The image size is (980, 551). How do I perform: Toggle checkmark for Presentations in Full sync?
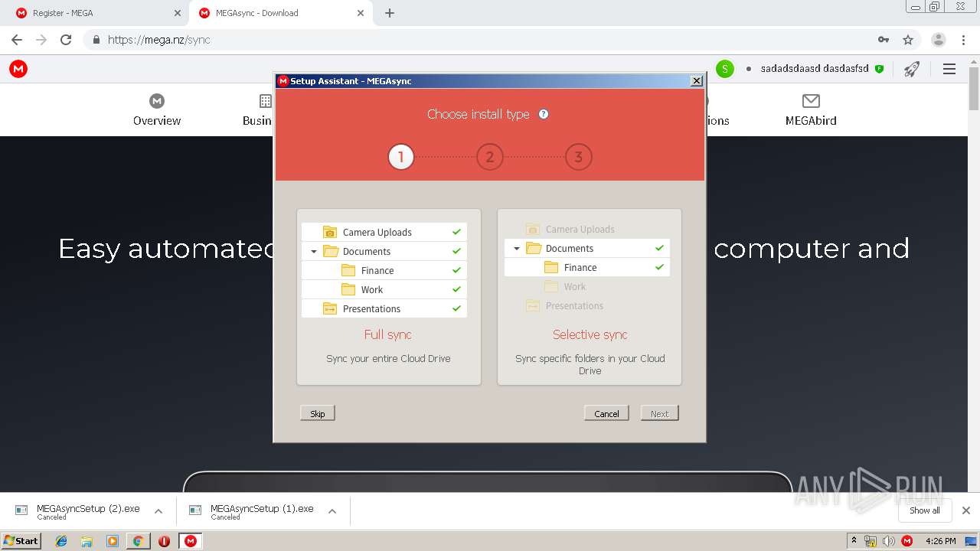tap(456, 308)
